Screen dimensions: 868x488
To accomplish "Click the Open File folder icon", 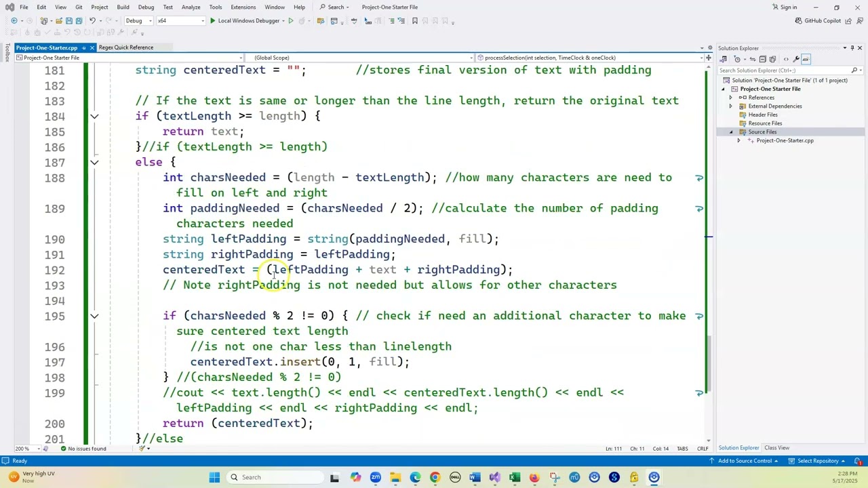I will pos(59,21).
